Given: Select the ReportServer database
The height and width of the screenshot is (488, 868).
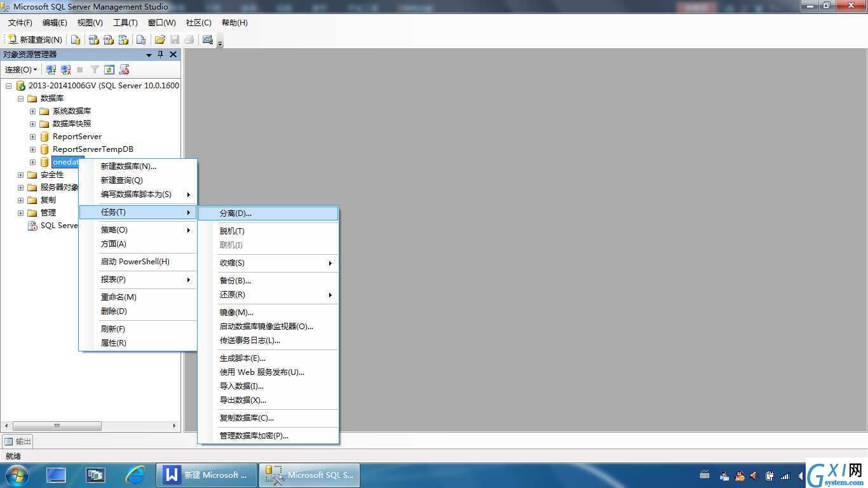Looking at the screenshot, I should tap(77, 137).
